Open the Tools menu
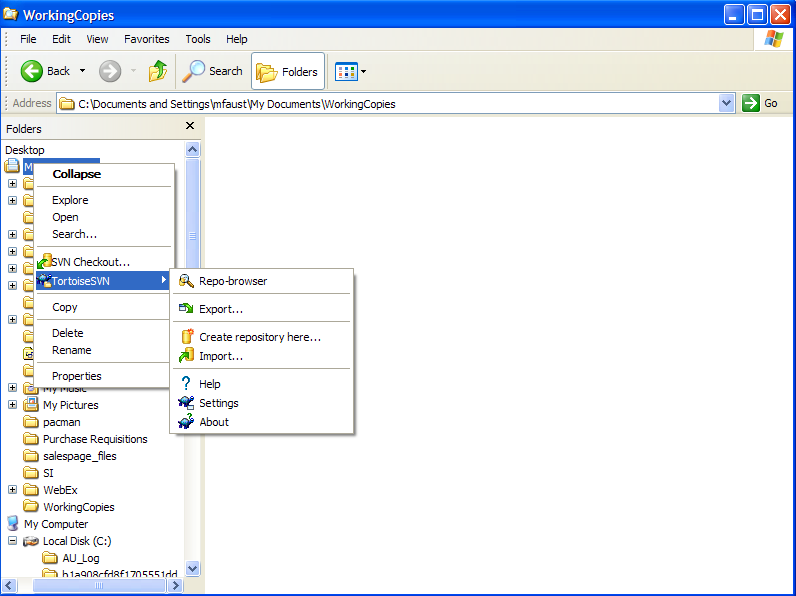 (x=197, y=39)
